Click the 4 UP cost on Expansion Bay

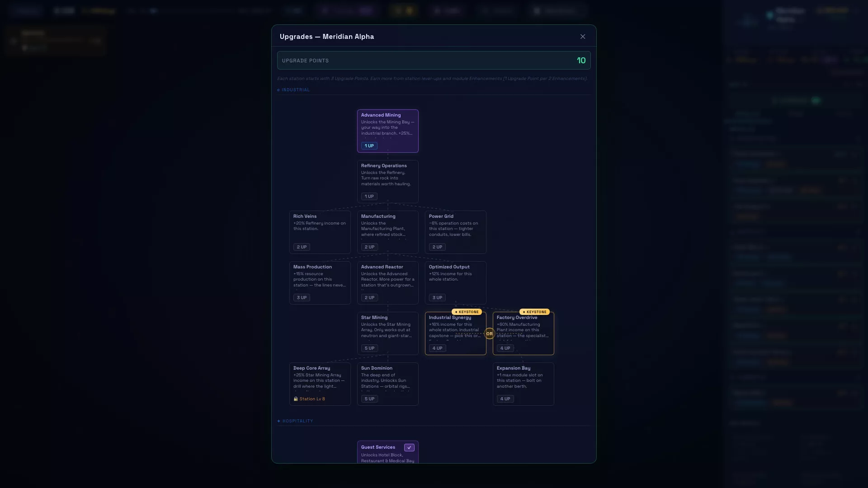coord(505,399)
